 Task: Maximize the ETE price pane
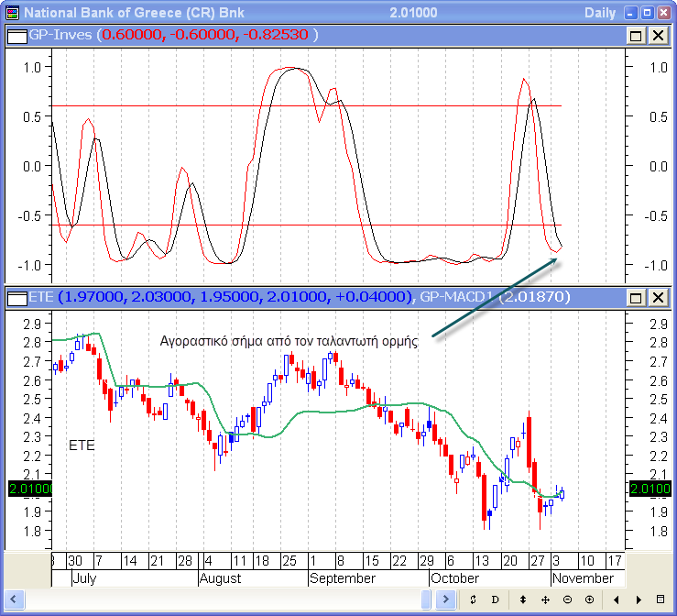(x=637, y=298)
